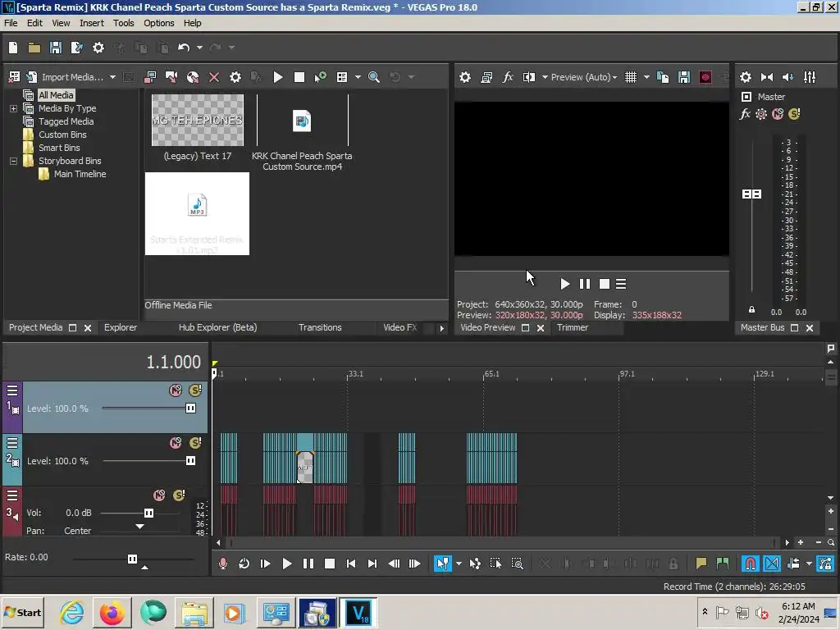Click Play From Start in transport

[x=265, y=564]
